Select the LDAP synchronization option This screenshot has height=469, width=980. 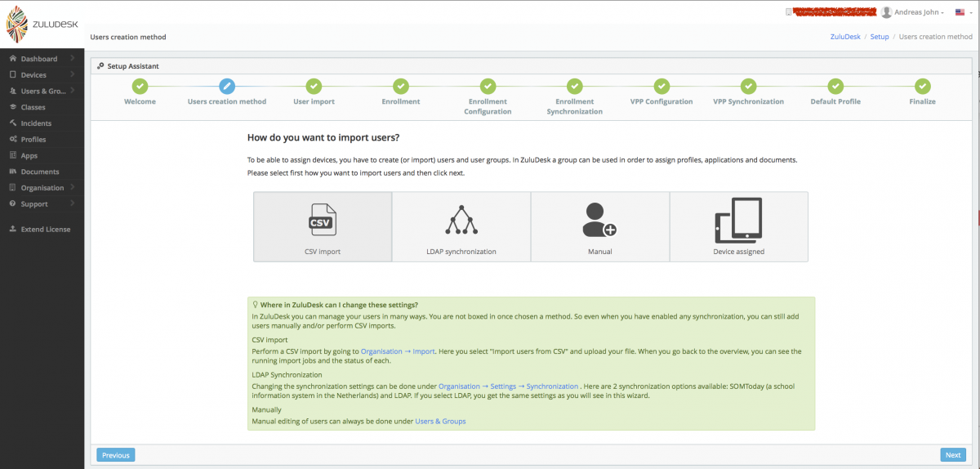(x=461, y=226)
